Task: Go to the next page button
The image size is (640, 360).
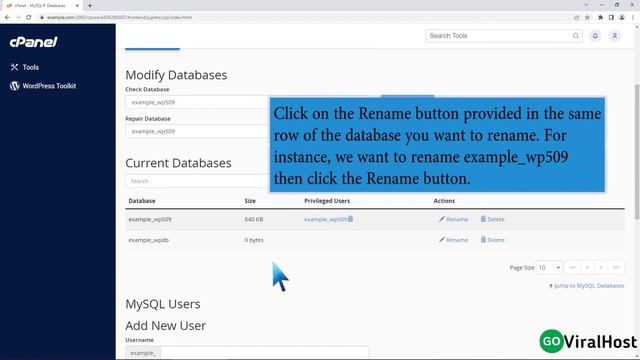Action: 601,267
